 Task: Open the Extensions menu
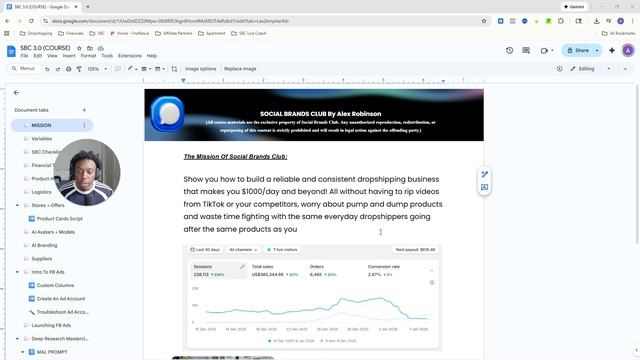[x=130, y=56]
